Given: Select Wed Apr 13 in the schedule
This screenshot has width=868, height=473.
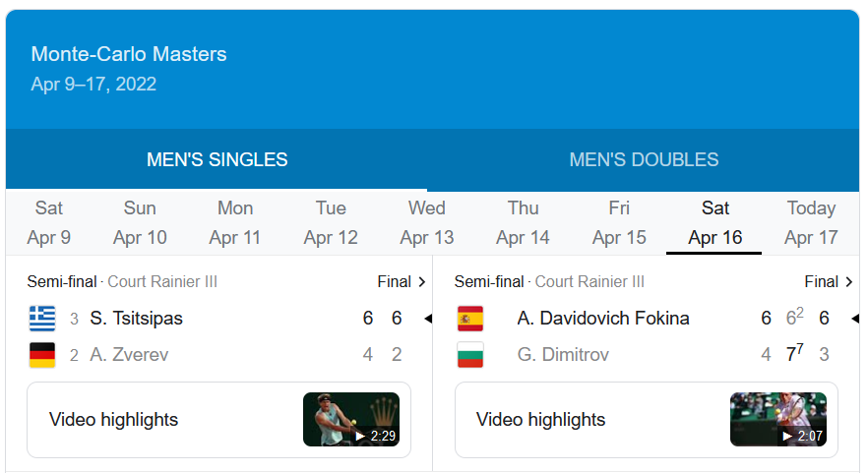Looking at the screenshot, I should [x=427, y=222].
